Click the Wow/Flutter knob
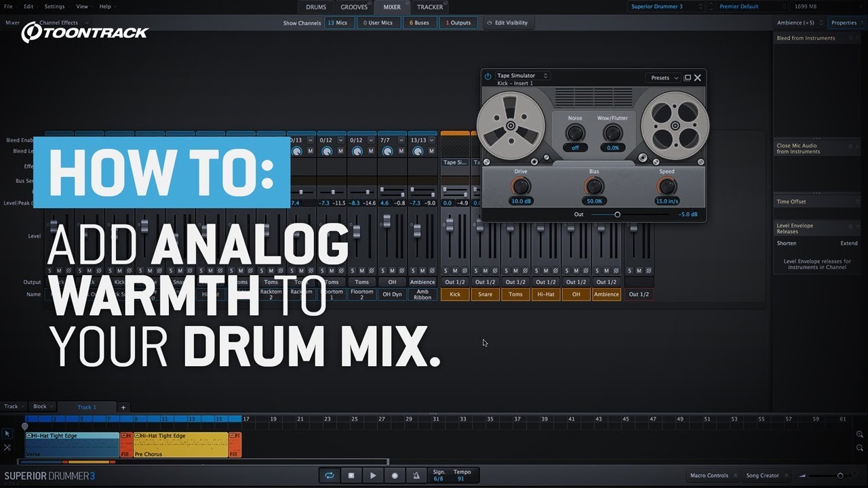Image resolution: width=868 pixels, height=488 pixels. coord(612,133)
